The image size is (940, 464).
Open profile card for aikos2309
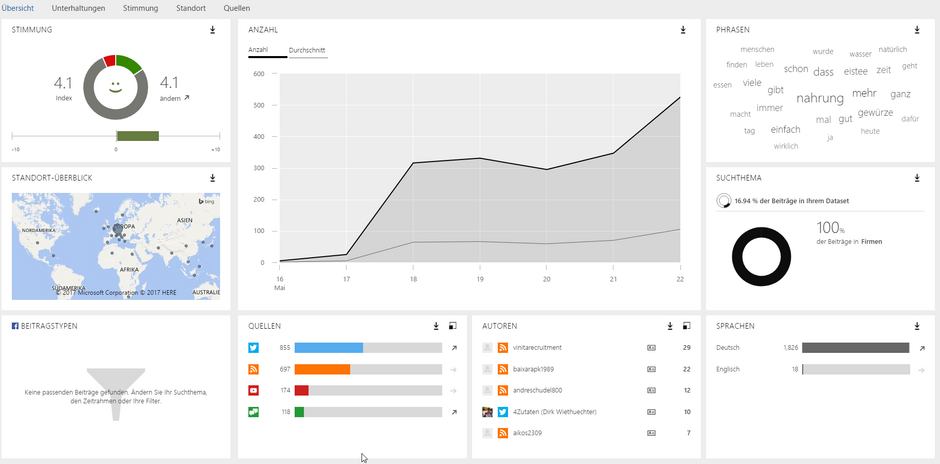(x=652, y=433)
